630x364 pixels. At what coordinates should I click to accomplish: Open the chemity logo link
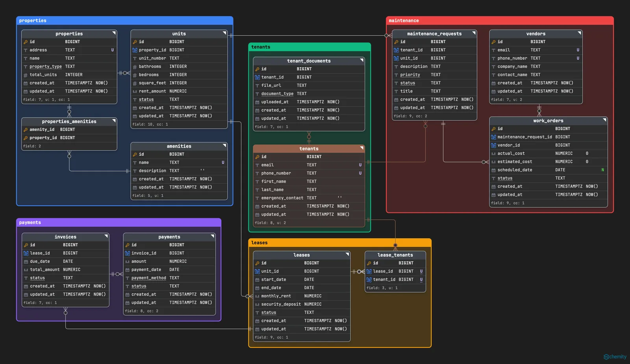pyautogui.click(x=615, y=357)
